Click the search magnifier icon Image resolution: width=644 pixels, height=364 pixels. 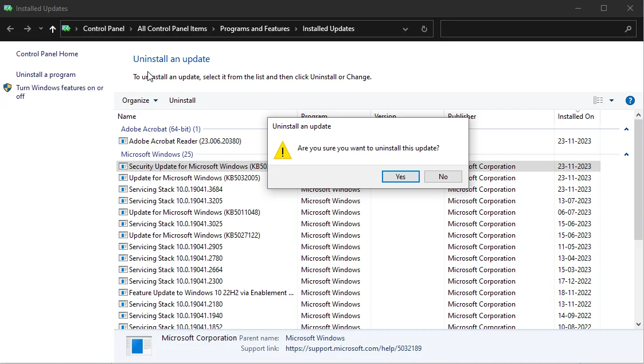(x=628, y=29)
